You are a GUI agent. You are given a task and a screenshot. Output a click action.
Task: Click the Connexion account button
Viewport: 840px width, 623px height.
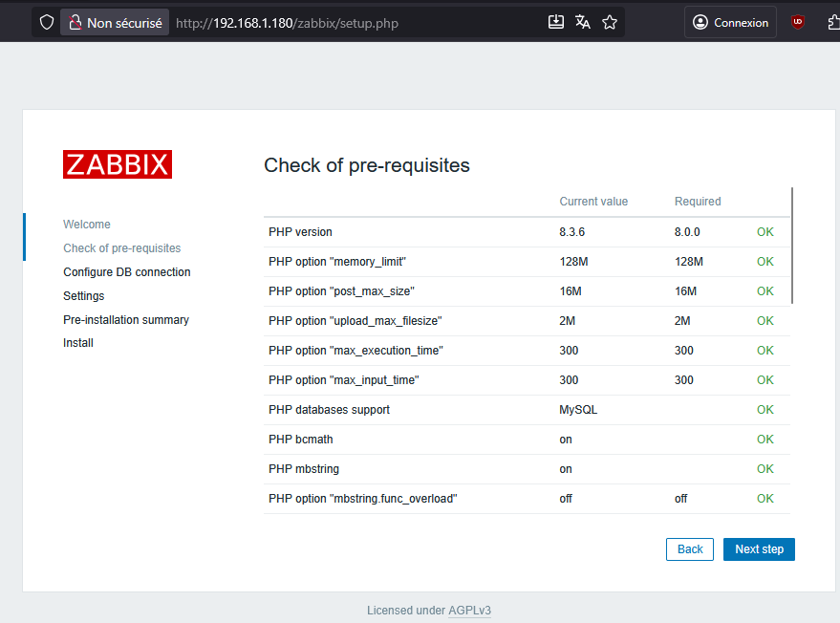730,22
